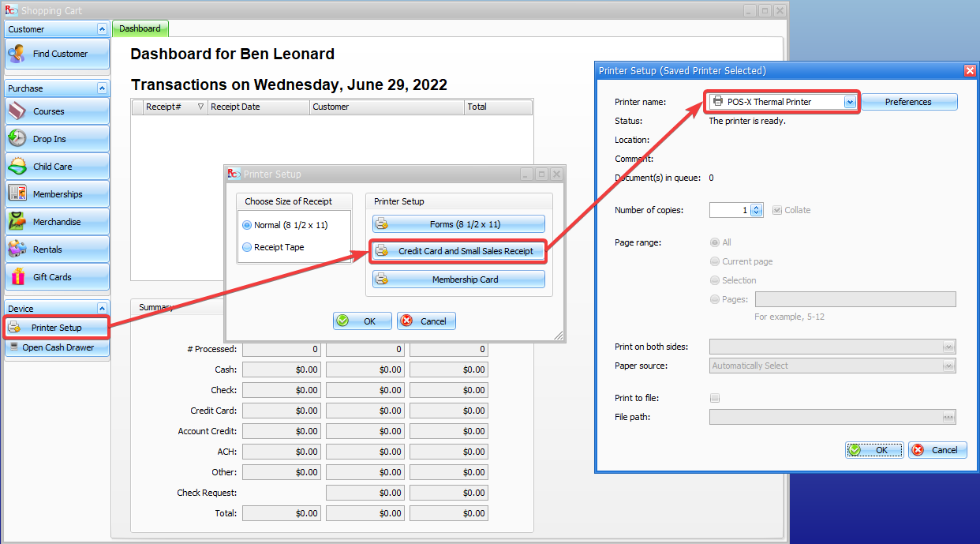Open the Printer name dropdown
This screenshot has height=544, width=980.
click(850, 102)
